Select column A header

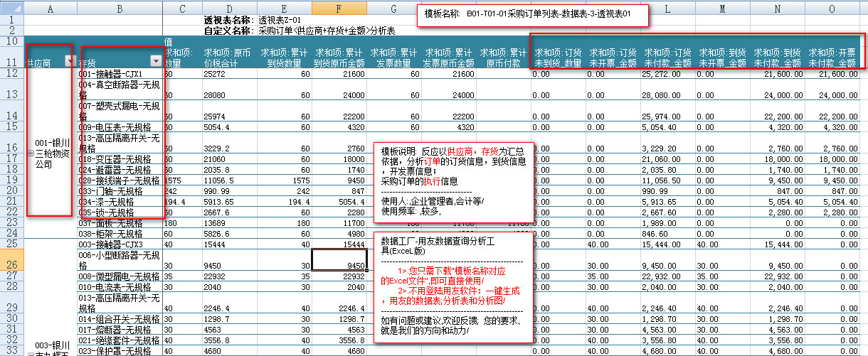coord(51,8)
